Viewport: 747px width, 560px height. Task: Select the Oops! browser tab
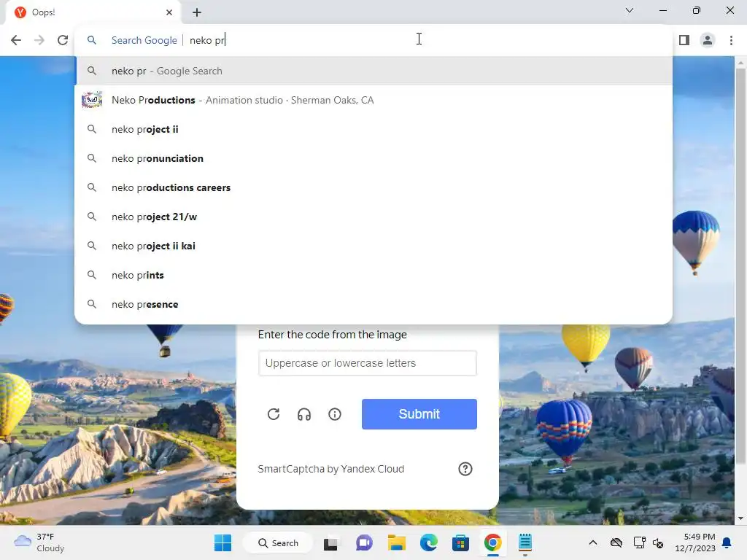(93, 12)
